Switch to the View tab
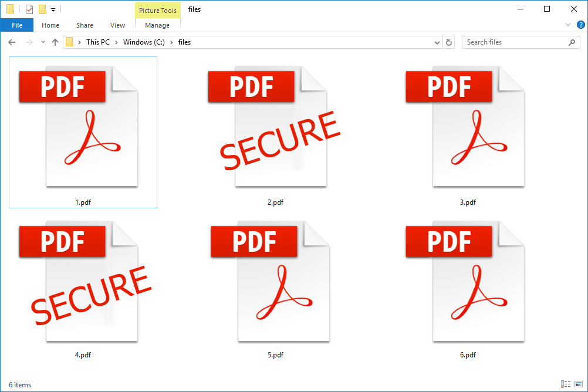 [117, 25]
